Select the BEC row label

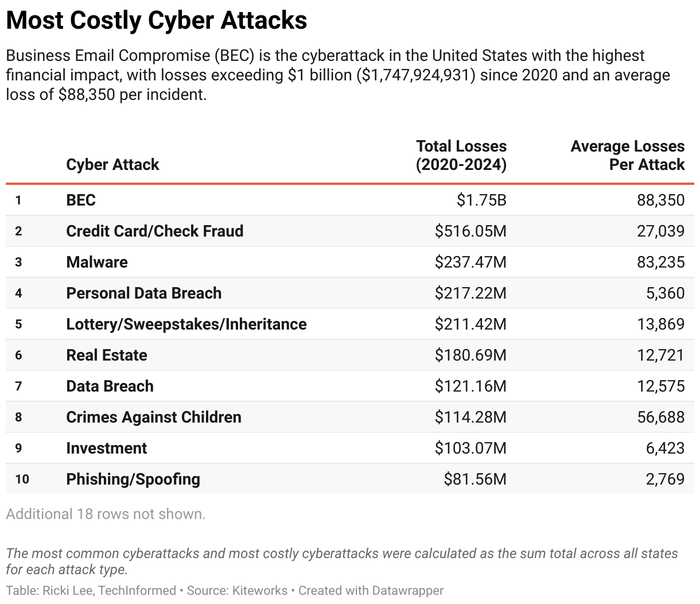[81, 200]
